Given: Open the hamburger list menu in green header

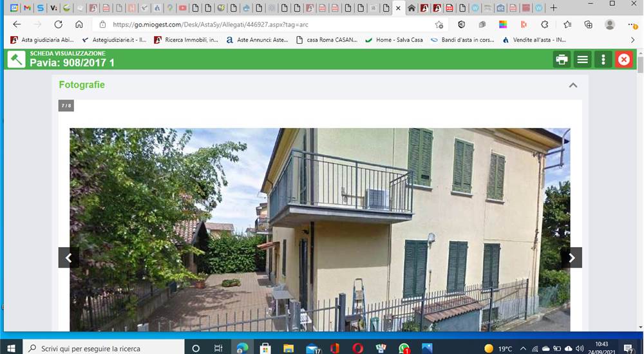Looking at the screenshot, I should [x=582, y=60].
